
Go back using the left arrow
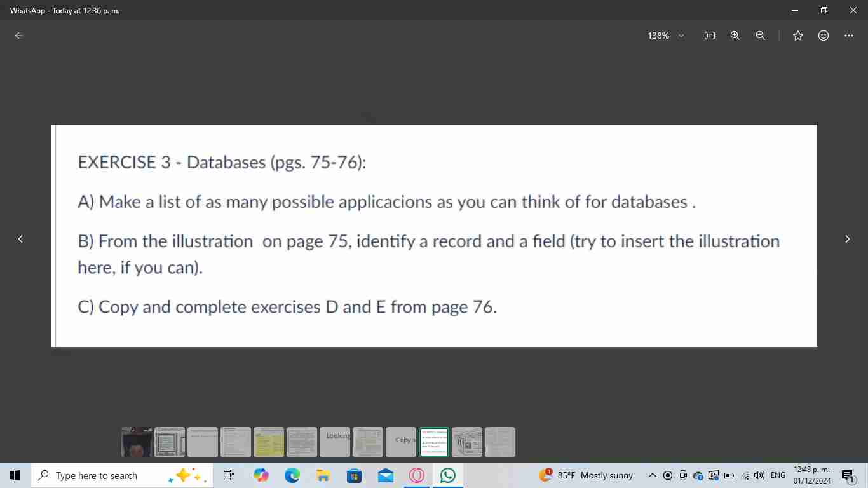click(19, 36)
